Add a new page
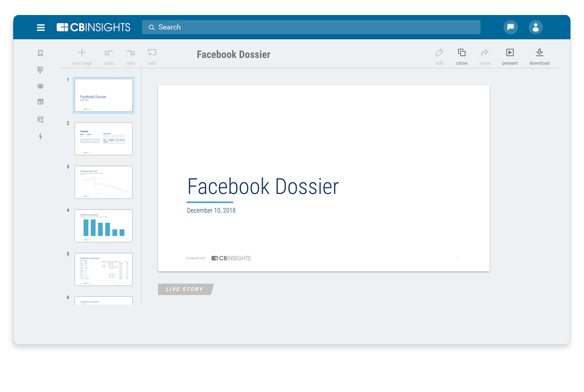Image resolution: width=584 pixels, height=392 pixels. pyautogui.click(x=82, y=57)
